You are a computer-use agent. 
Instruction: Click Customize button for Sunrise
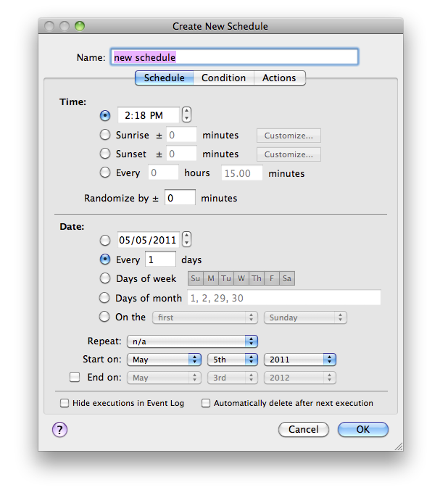[x=289, y=136]
